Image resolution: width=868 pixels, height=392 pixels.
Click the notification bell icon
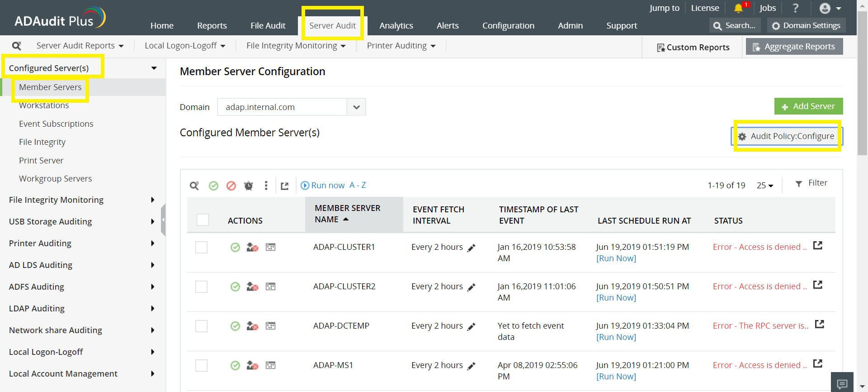point(738,8)
